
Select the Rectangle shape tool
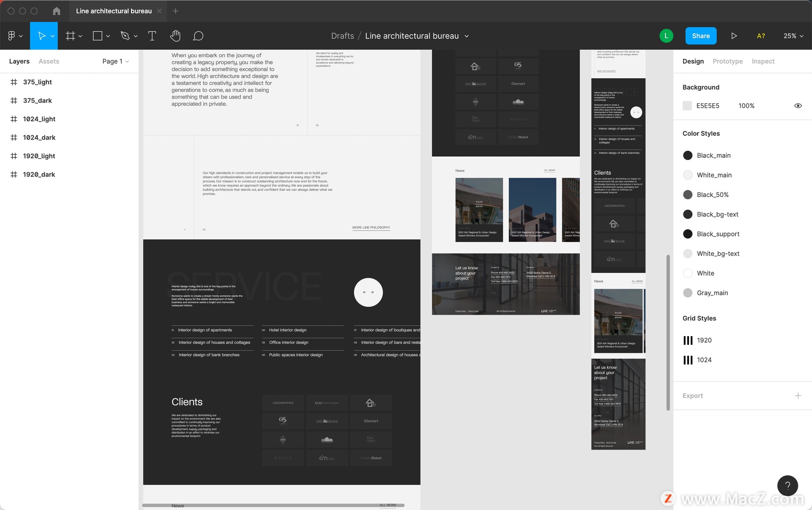click(x=97, y=36)
